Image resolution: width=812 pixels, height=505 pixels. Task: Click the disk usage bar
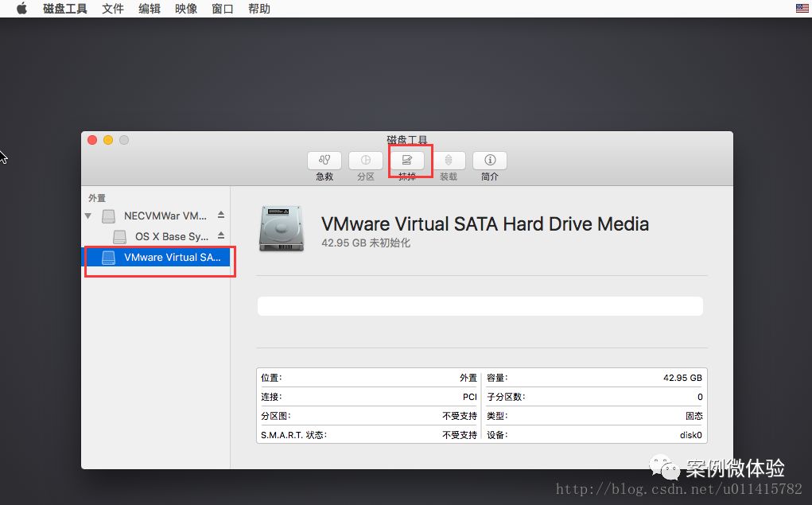pos(480,306)
